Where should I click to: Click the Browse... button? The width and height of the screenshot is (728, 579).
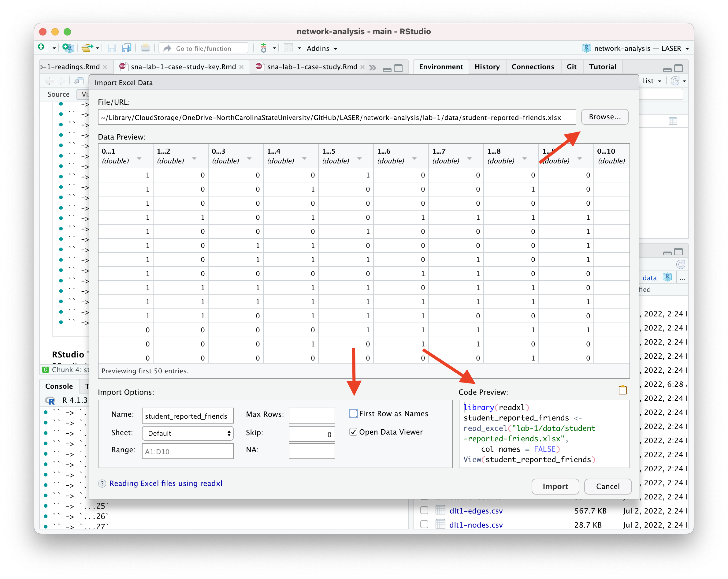click(x=605, y=117)
